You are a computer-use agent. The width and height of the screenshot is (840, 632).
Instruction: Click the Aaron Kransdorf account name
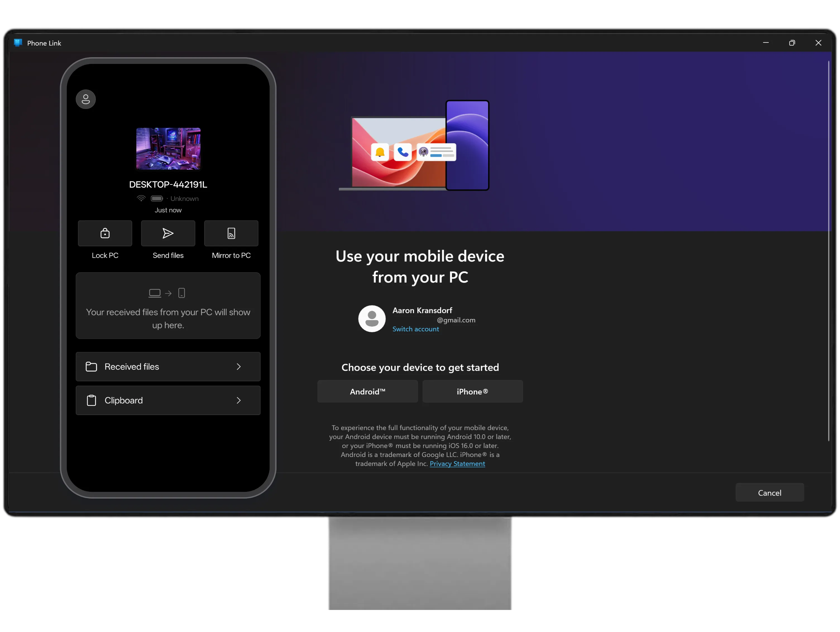pyautogui.click(x=422, y=310)
